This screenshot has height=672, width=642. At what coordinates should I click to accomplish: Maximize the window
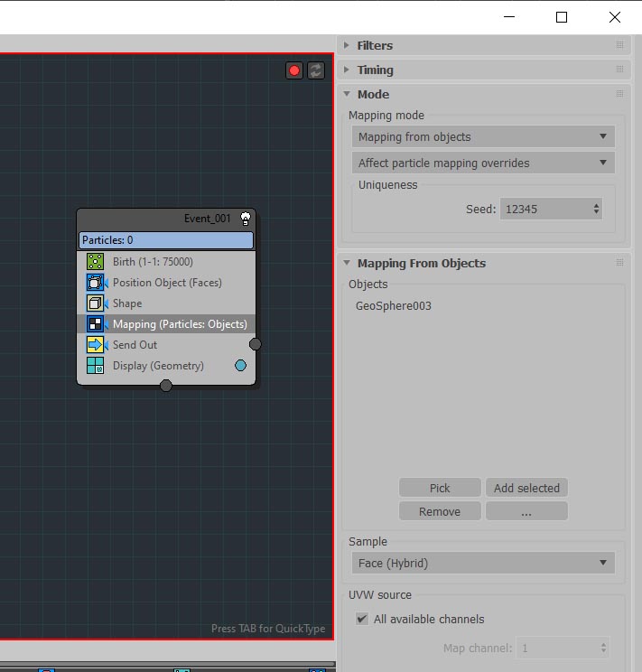point(562,17)
